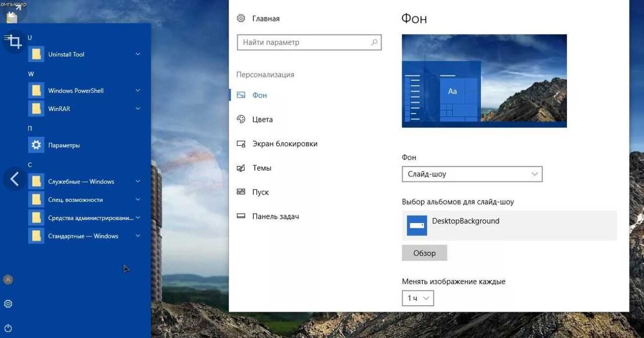Open the Параметры gear tile in Start

click(x=36, y=145)
